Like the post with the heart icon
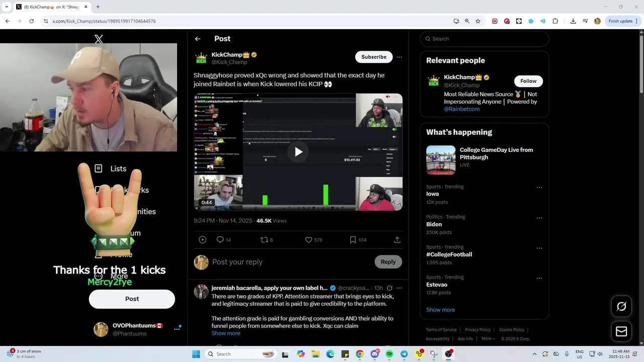Image resolution: width=644 pixels, height=362 pixels. pos(308,240)
